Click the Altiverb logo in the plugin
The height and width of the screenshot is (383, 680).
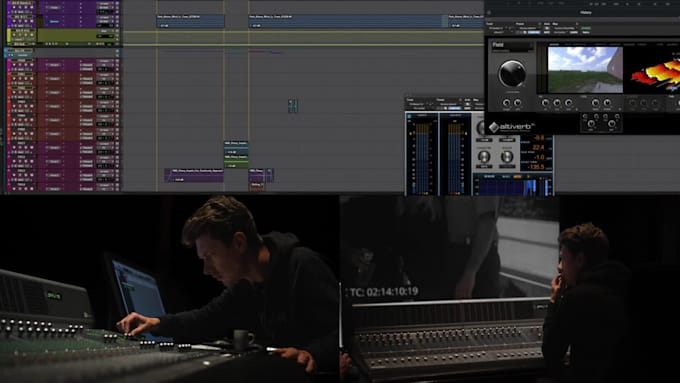[512, 127]
